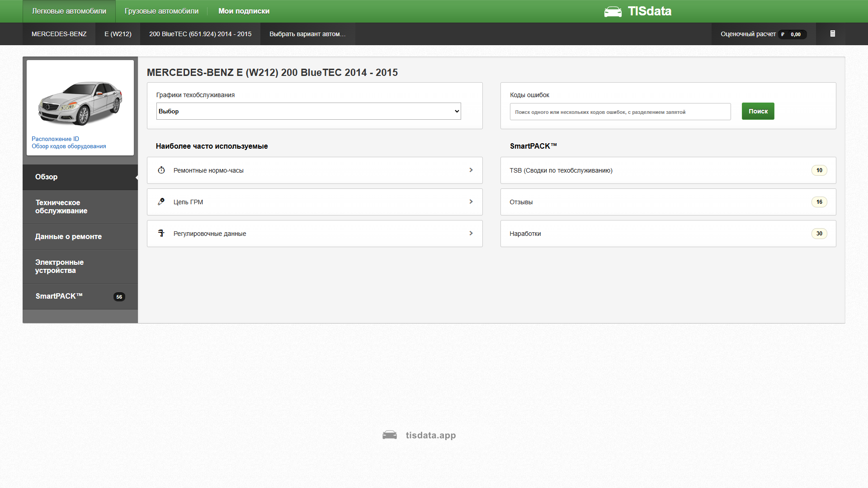
Task: Open Техническое обслуживание sidebar section
Action: pos(80,207)
